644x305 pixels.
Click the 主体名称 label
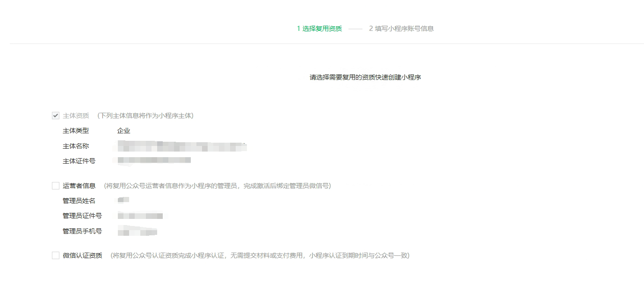[x=76, y=146]
